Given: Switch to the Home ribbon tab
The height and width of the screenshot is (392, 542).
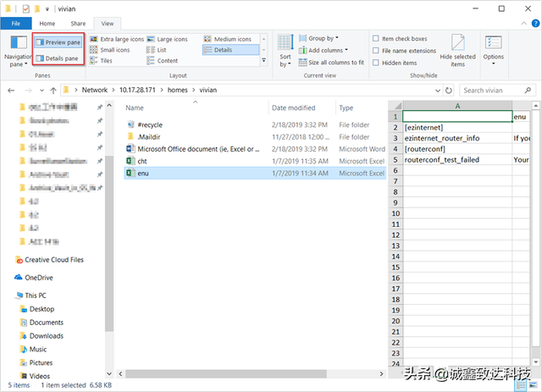Looking at the screenshot, I should point(47,24).
